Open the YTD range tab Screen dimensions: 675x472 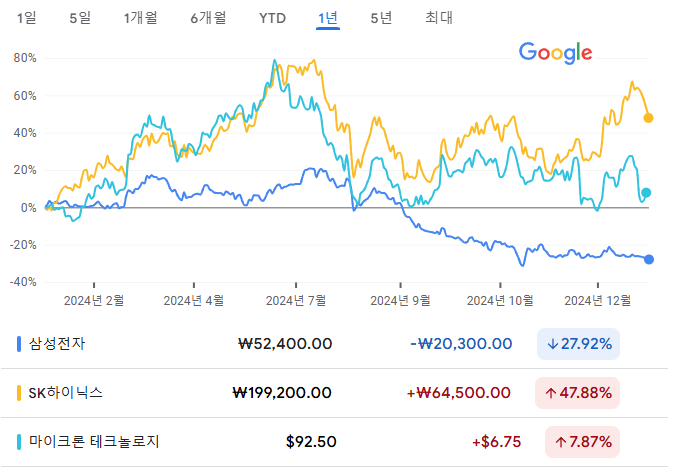[272, 18]
